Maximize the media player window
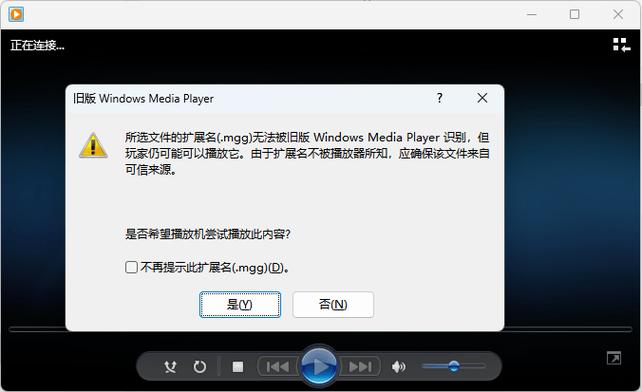The image size is (642, 392). 574,14
